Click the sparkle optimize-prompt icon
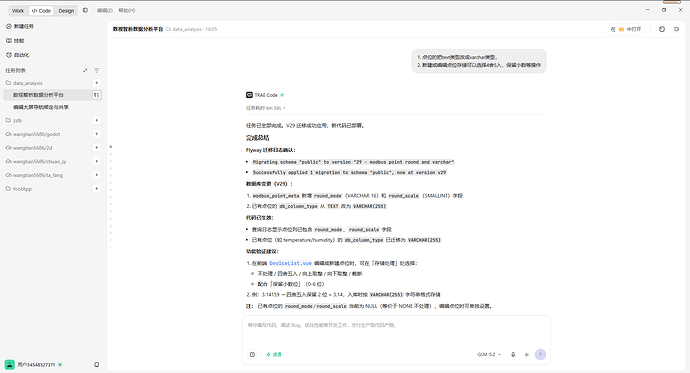This screenshot has height=373, width=690. pos(527,355)
